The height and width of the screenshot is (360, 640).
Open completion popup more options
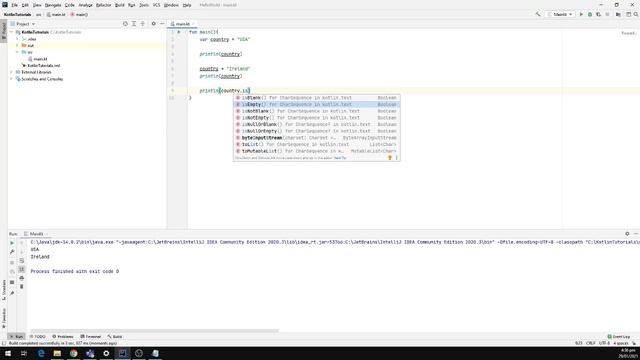pyautogui.click(x=396, y=158)
